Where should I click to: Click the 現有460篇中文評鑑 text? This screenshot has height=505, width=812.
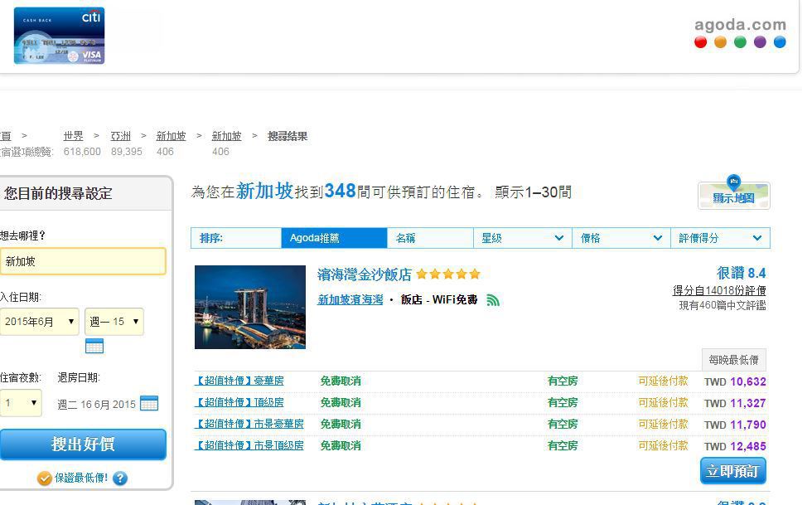coord(723,305)
